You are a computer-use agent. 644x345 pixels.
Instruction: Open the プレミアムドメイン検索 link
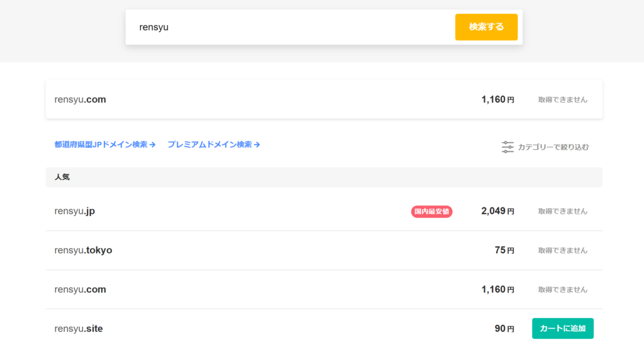(209, 145)
